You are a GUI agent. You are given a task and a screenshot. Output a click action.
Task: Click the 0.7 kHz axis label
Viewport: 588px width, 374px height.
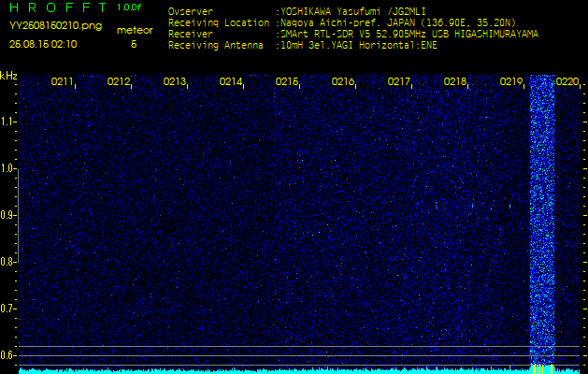[x=7, y=309]
